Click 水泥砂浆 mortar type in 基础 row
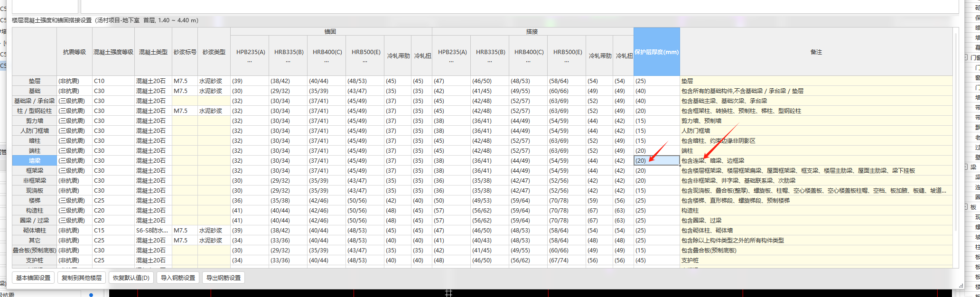 [x=214, y=91]
